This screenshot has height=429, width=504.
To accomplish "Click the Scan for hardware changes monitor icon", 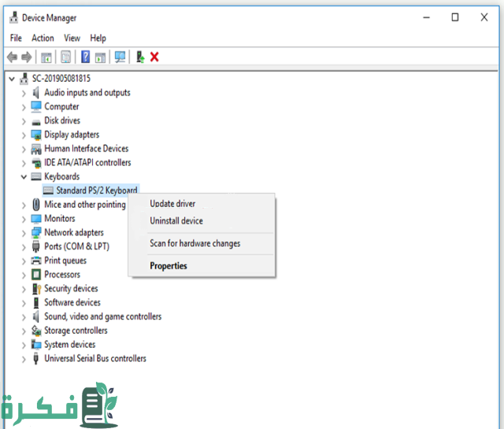I will click(x=120, y=57).
